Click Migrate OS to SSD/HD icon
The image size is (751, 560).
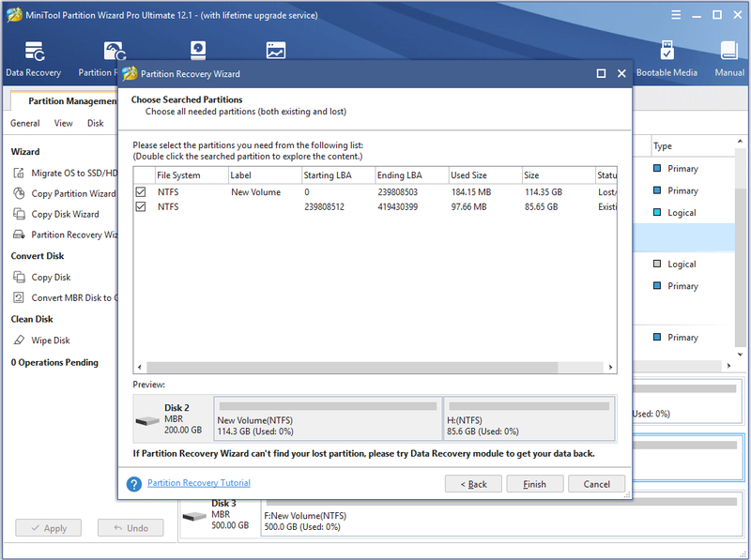(19, 173)
